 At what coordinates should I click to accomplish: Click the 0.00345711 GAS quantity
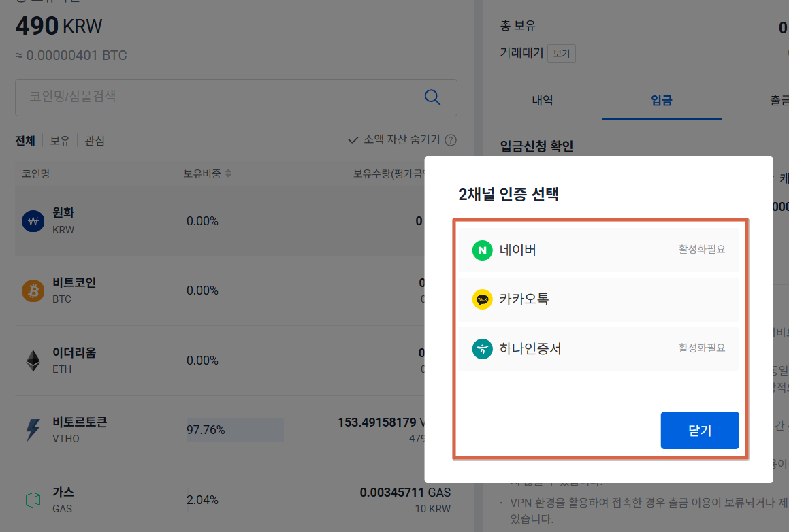405,493
